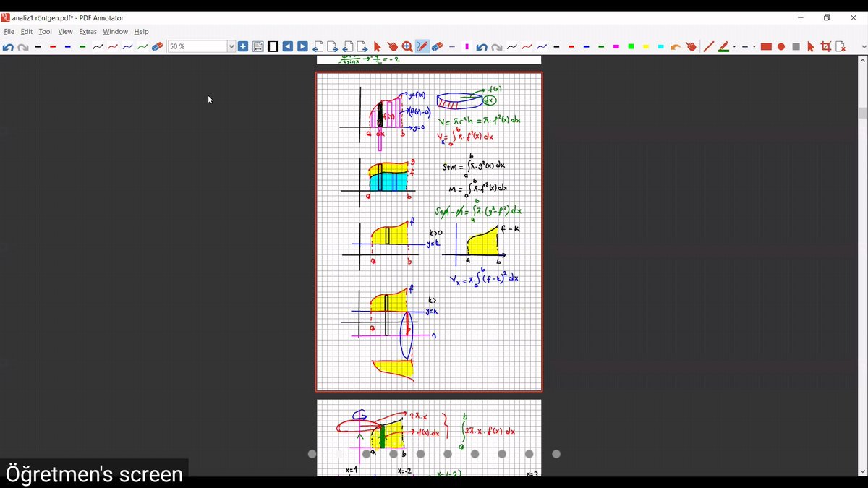Screen dimensions: 868x488
Task: Open the Tool menu
Action: coord(46,32)
